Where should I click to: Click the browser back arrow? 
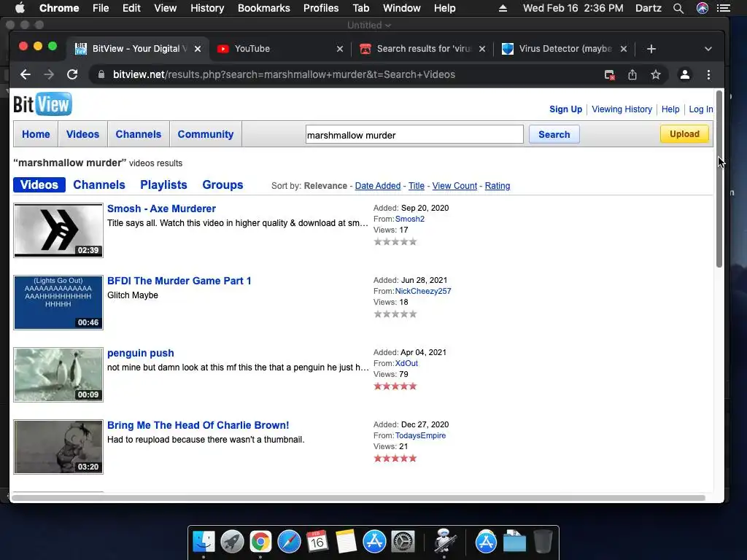[26, 74]
